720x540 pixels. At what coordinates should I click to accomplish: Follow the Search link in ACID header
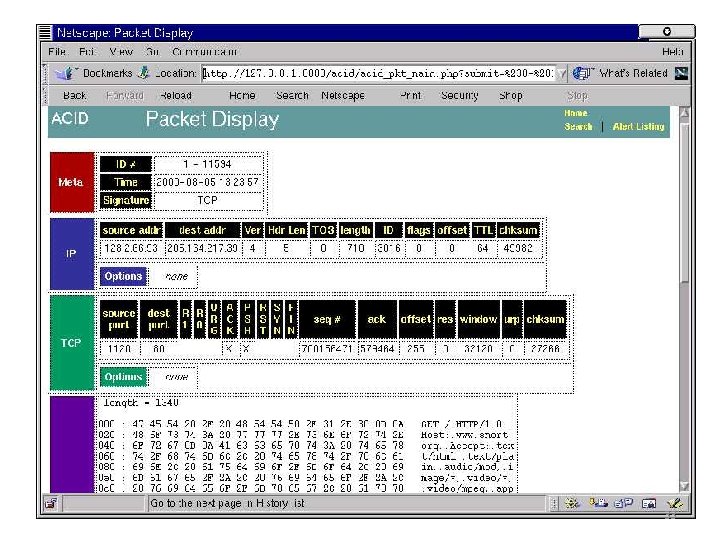coord(578,126)
